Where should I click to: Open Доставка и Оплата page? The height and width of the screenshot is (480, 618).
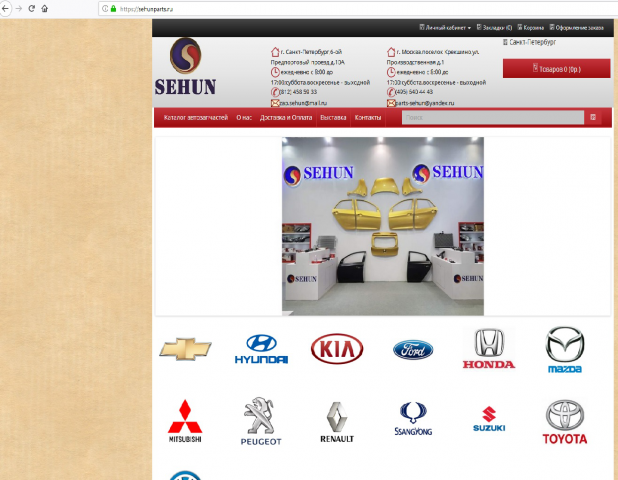pos(286,117)
